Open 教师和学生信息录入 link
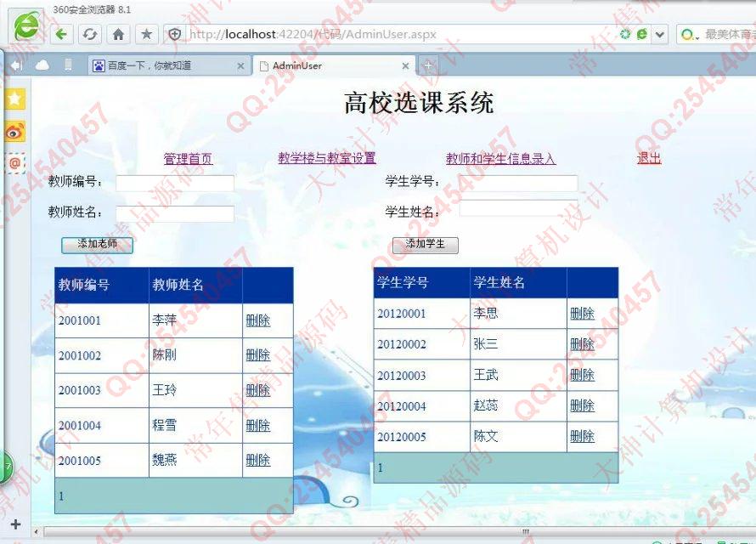 (x=500, y=159)
